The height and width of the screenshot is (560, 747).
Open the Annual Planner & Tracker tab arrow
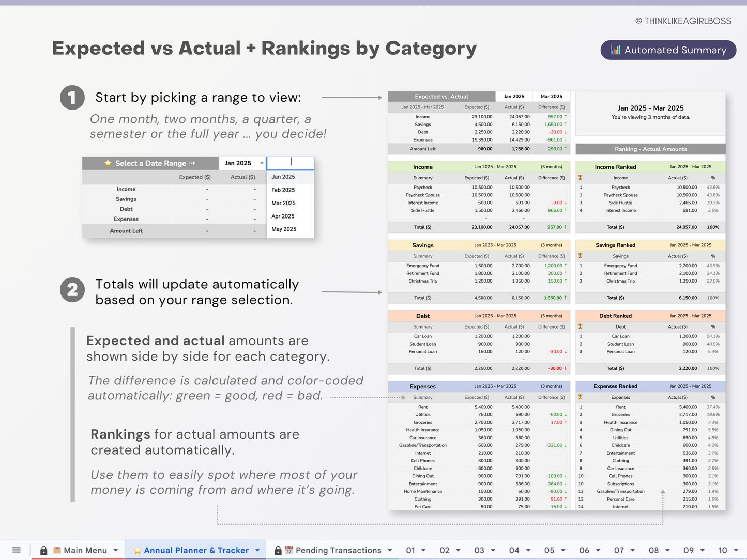[x=257, y=551]
